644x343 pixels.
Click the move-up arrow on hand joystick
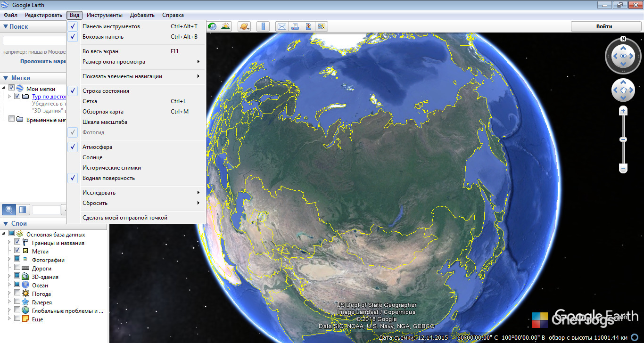tap(623, 82)
